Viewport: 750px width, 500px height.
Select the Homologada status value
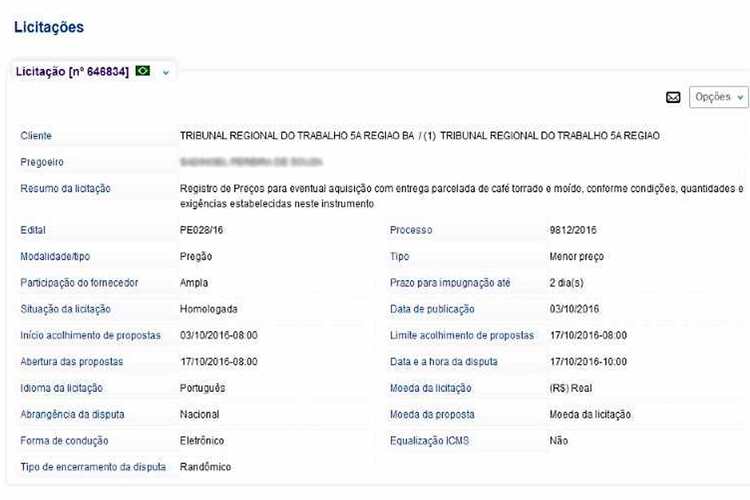[208, 309]
